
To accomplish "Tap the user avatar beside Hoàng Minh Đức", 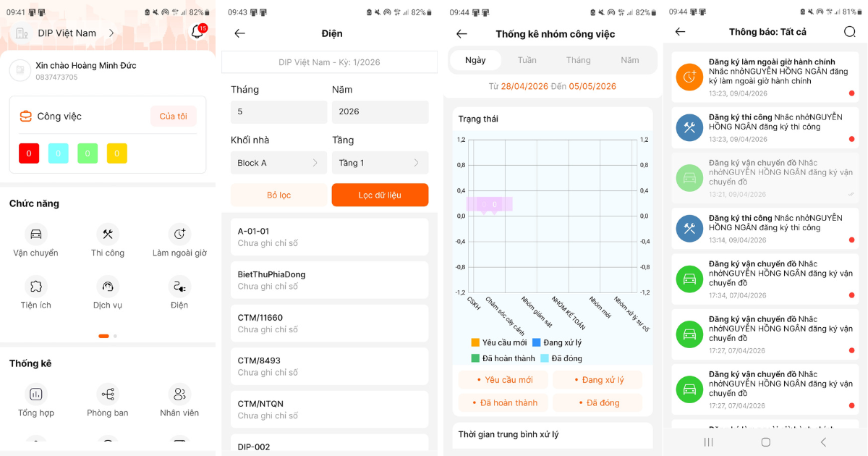I will 20,70.
